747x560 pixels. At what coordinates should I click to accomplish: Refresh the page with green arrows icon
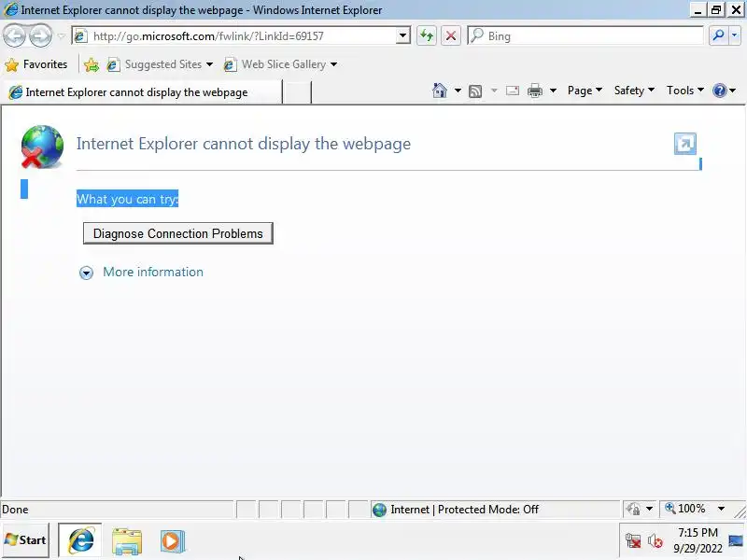(427, 36)
